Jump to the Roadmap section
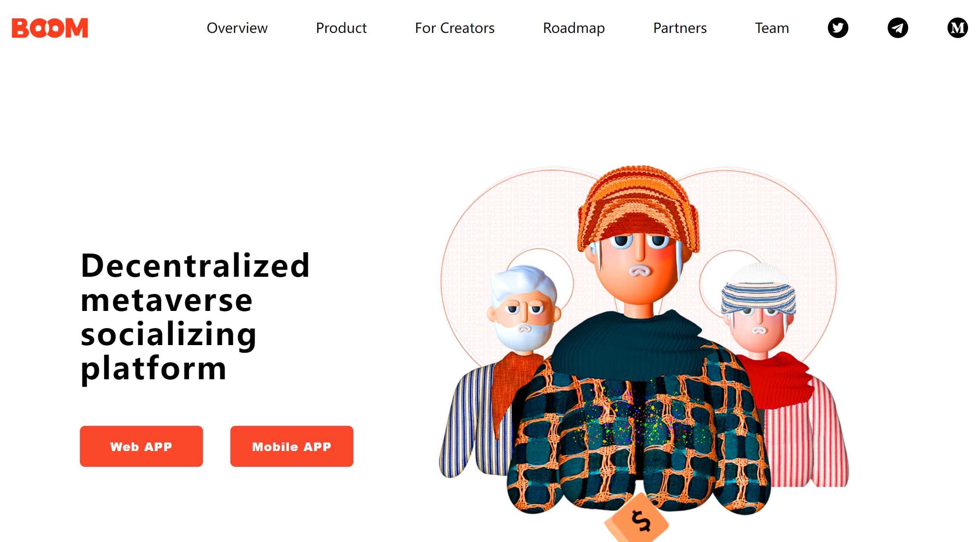 tap(574, 28)
